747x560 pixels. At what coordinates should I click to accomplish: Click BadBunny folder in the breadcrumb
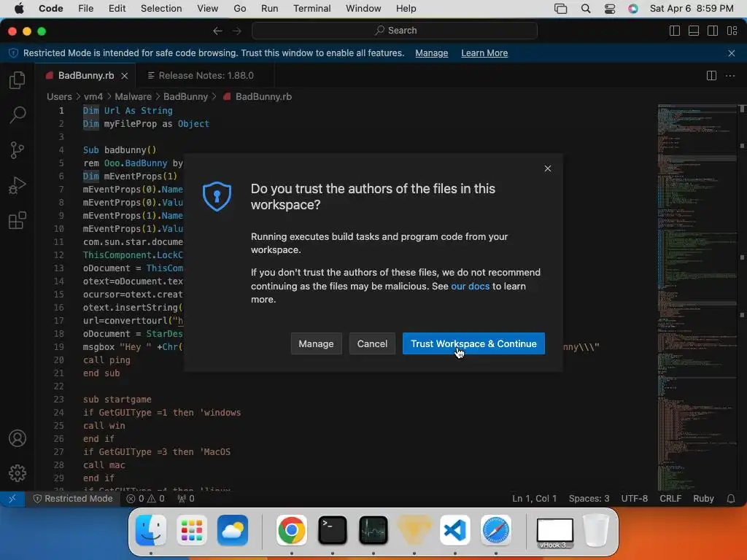point(185,97)
